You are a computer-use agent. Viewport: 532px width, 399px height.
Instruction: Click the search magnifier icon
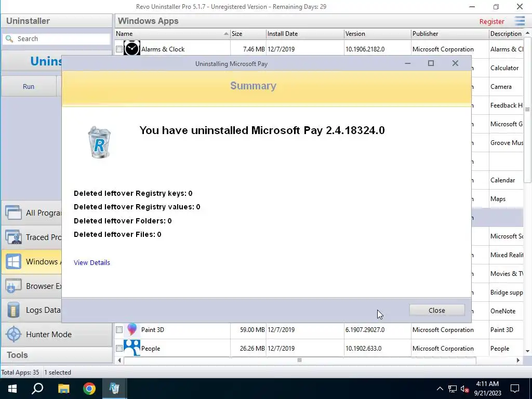pos(9,38)
